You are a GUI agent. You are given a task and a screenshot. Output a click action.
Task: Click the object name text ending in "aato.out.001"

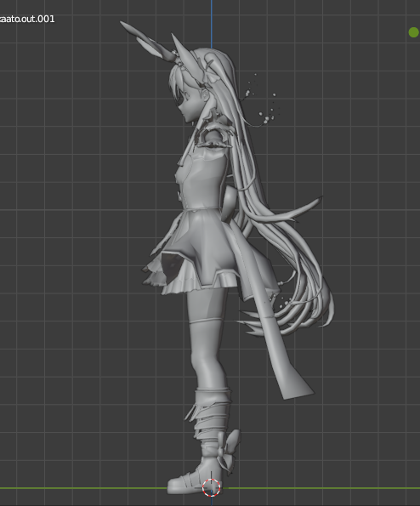coord(27,19)
